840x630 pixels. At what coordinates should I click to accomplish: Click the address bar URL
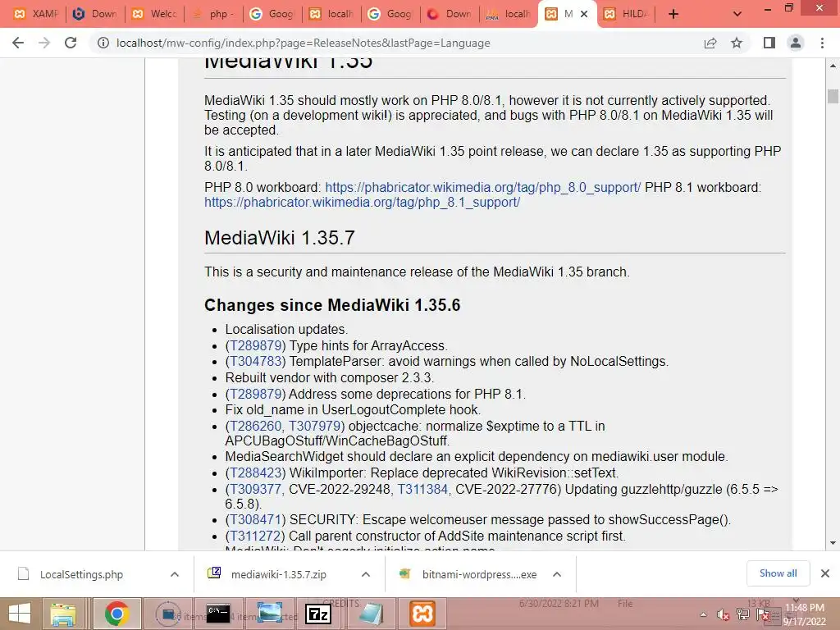(303, 43)
